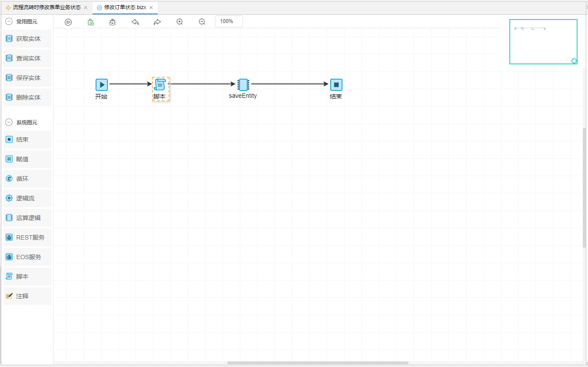Switch to 流程流转时修改表单业务状态 tab
588x367 pixels.
tap(47, 8)
